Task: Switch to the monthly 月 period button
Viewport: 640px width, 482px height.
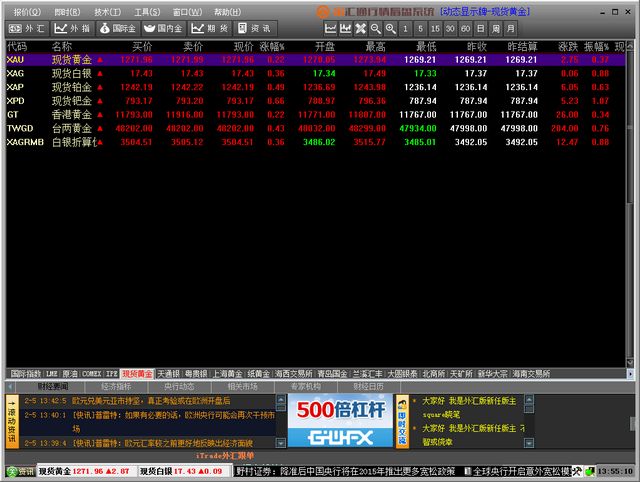Action: tap(511, 29)
